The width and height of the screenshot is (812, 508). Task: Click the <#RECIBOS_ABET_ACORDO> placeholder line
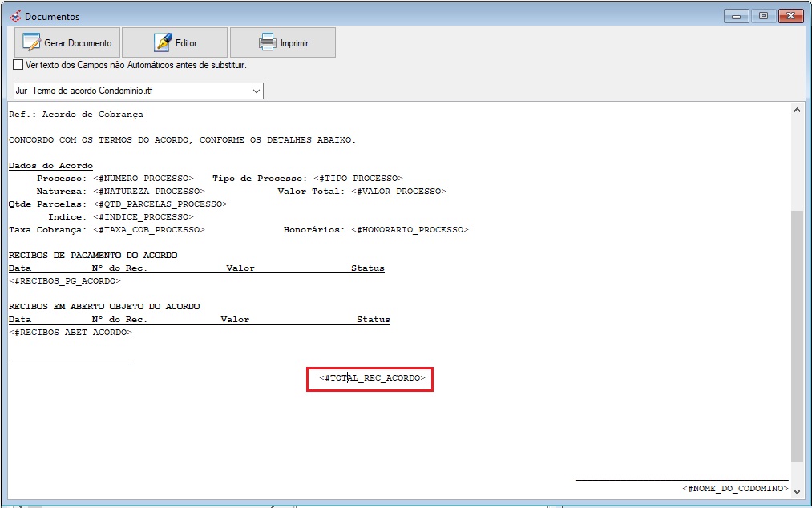70,332
